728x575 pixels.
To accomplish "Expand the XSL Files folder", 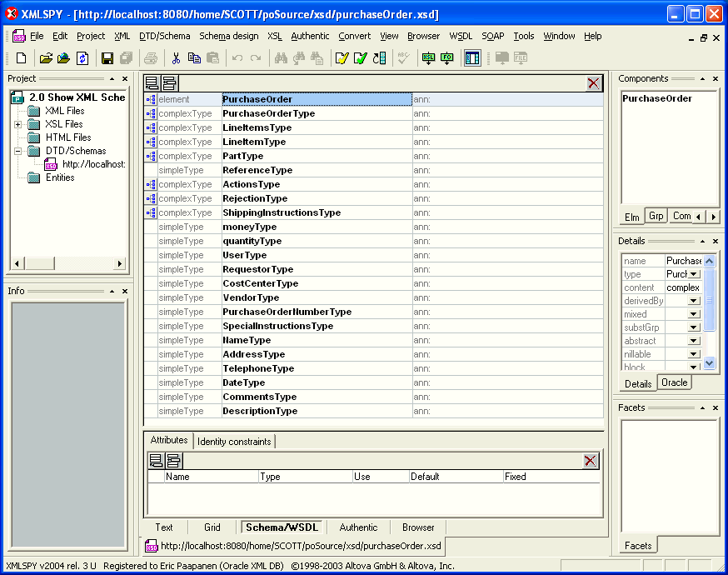I will 18,124.
